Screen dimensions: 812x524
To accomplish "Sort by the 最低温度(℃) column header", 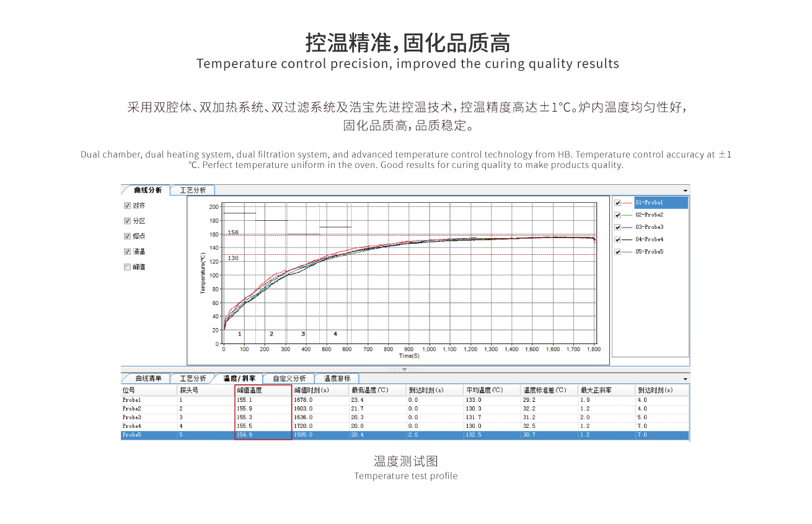I will [x=377, y=391].
